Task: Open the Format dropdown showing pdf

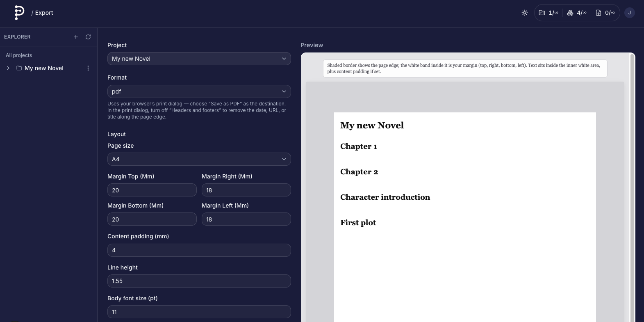Action: point(199,91)
